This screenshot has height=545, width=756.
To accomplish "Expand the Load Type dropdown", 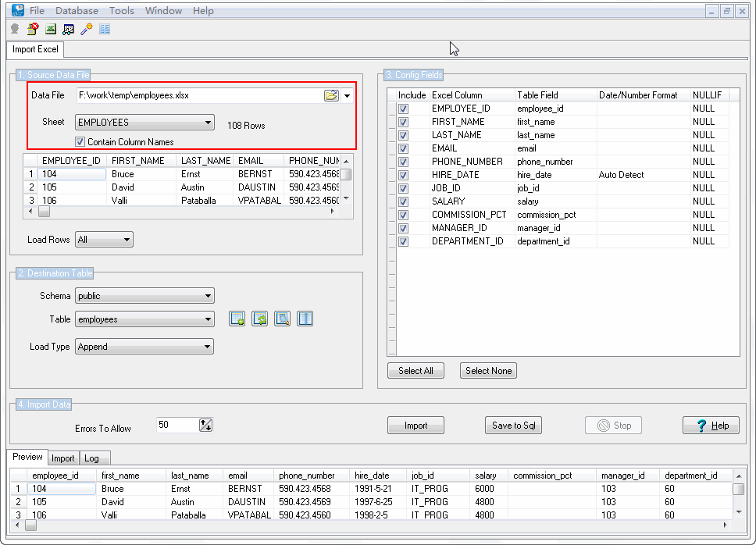I will point(144,347).
